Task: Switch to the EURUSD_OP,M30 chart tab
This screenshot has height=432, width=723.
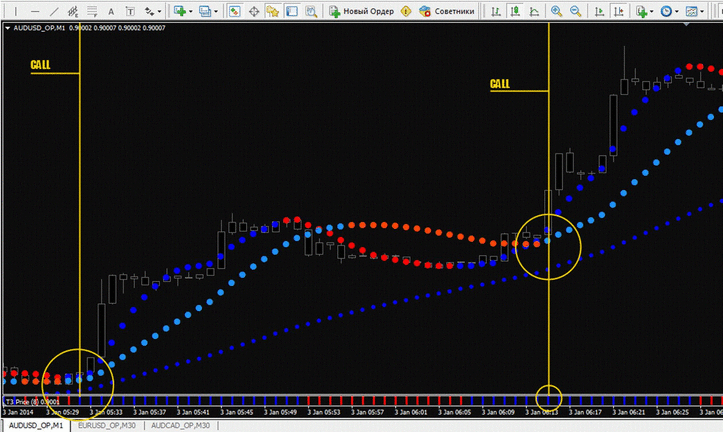Action: pos(107,426)
